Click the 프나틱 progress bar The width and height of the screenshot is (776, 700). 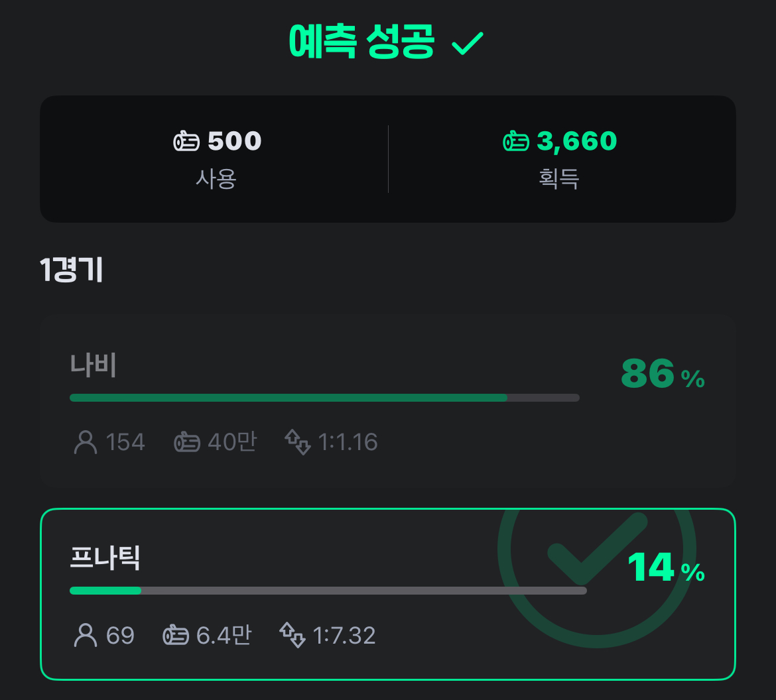coord(328,591)
